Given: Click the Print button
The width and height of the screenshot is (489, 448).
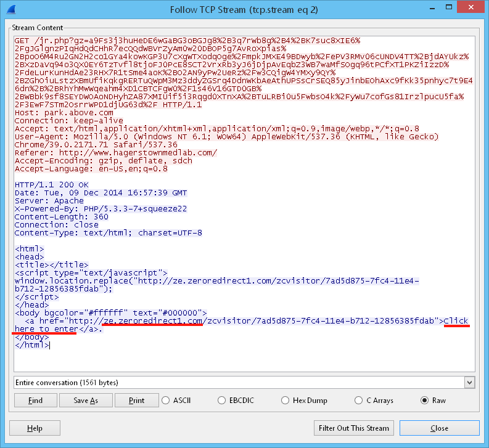Looking at the screenshot, I should (137, 401).
